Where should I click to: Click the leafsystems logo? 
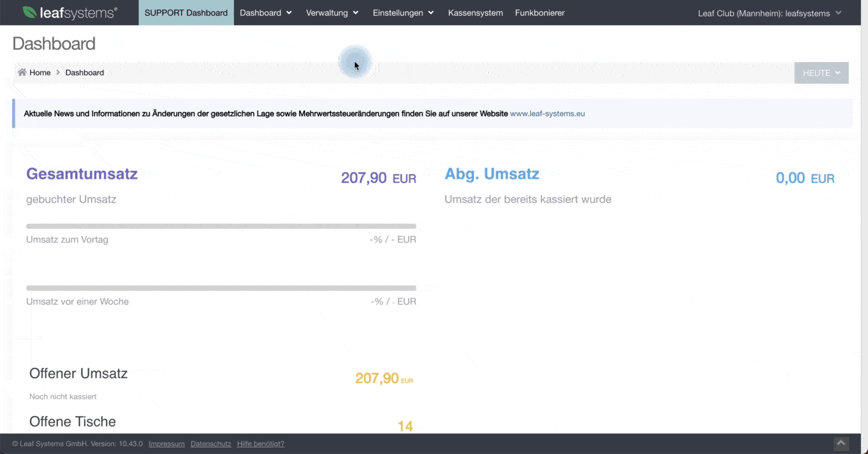tap(69, 12)
